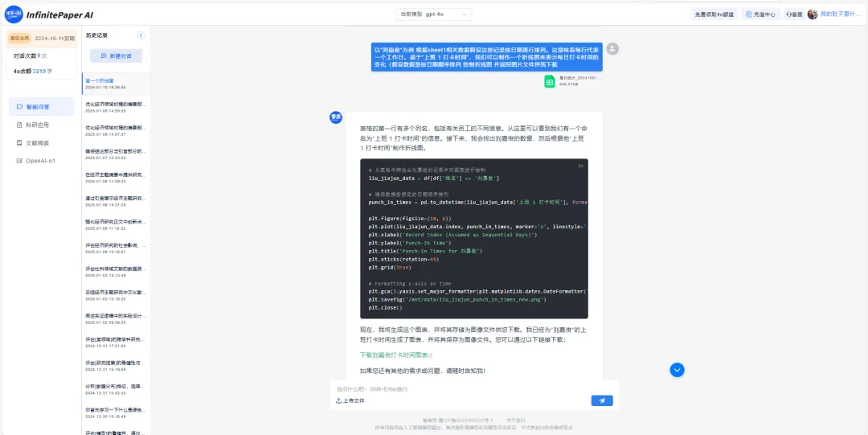Open the account name menu beside avatar
The width and height of the screenshot is (868, 435).
[841, 14]
